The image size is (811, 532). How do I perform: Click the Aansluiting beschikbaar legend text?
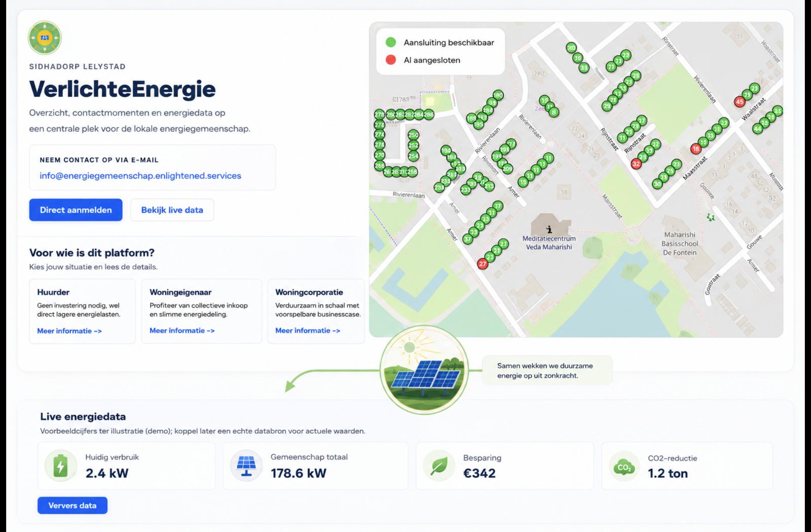(x=449, y=43)
